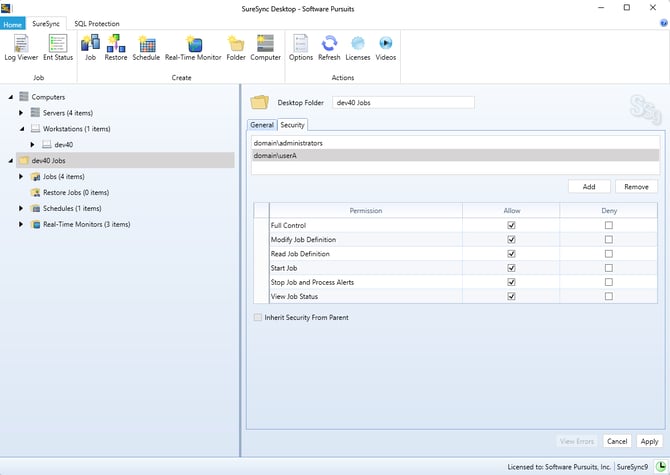
Task: Open the SQL Protection ribbon tab
Action: click(x=97, y=23)
